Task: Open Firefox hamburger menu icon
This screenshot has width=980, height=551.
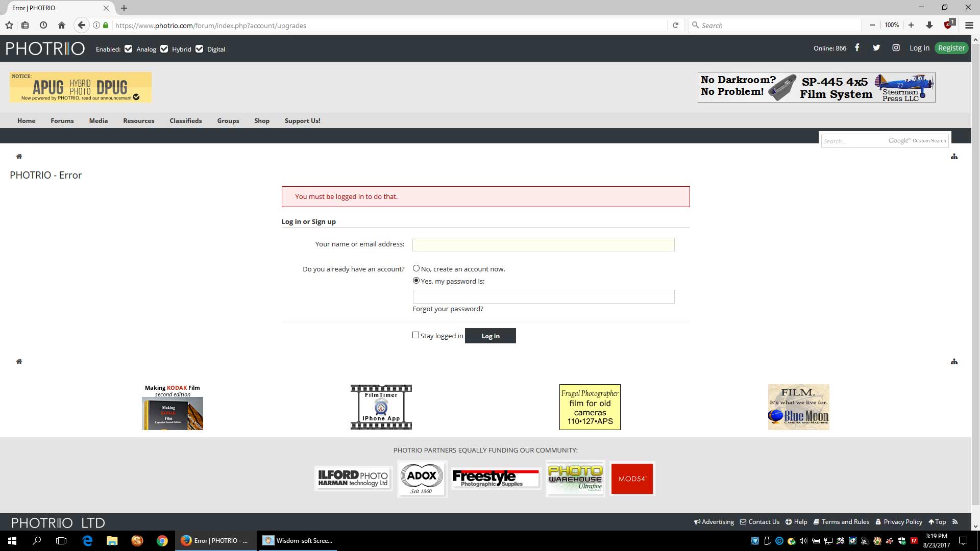Action: point(969,25)
